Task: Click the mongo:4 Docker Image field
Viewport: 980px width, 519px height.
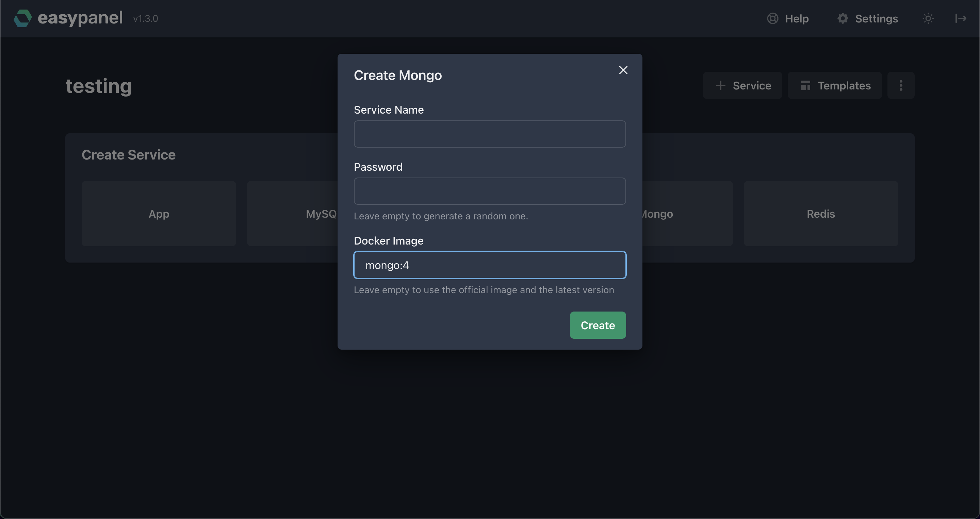Action: (490, 265)
